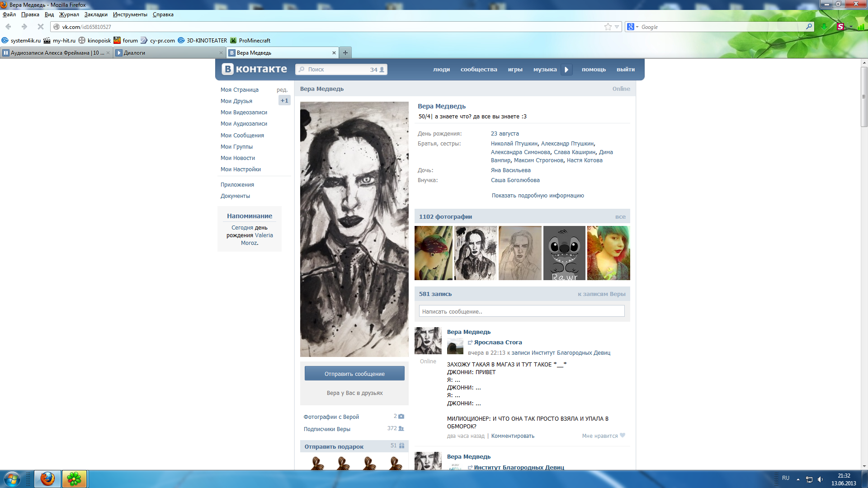Show all photos via все link

pyautogui.click(x=620, y=217)
